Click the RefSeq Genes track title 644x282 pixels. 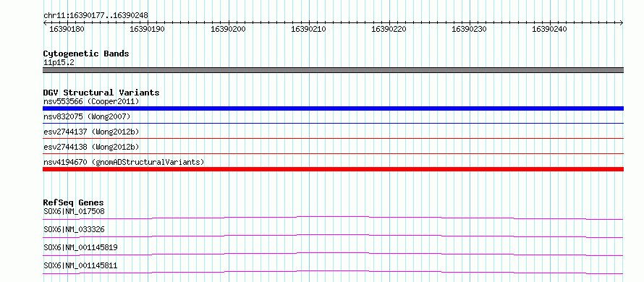(74, 202)
